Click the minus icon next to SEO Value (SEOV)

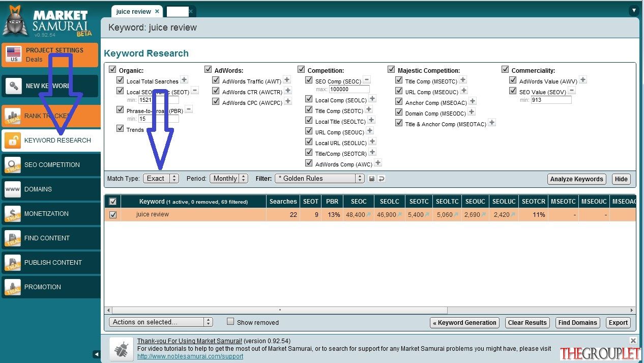tap(572, 91)
